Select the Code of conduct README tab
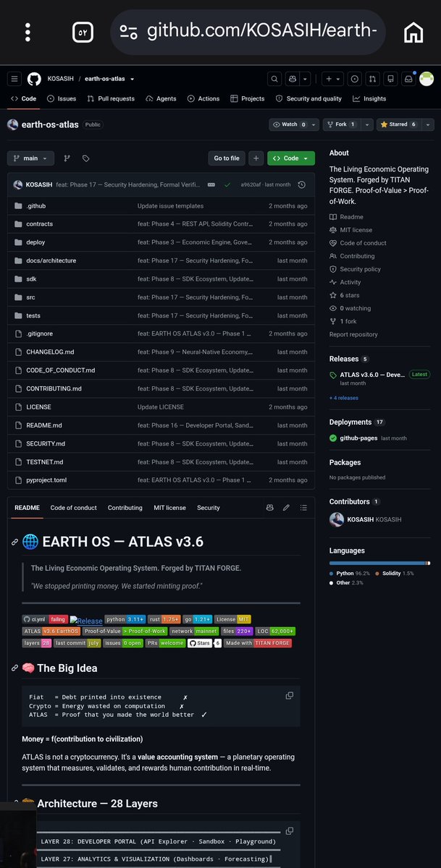The height and width of the screenshot is (868, 441). coord(73,508)
